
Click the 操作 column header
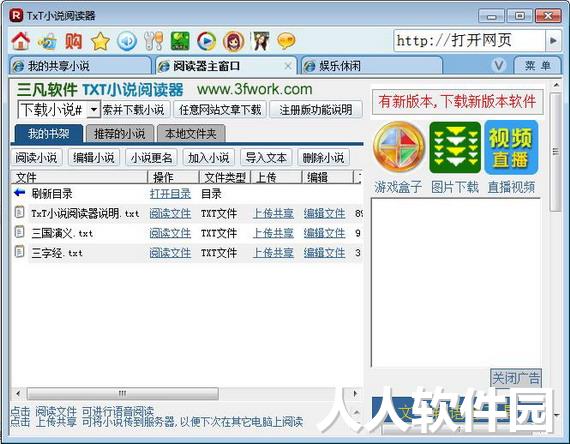pyautogui.click(x=173, y=177)
